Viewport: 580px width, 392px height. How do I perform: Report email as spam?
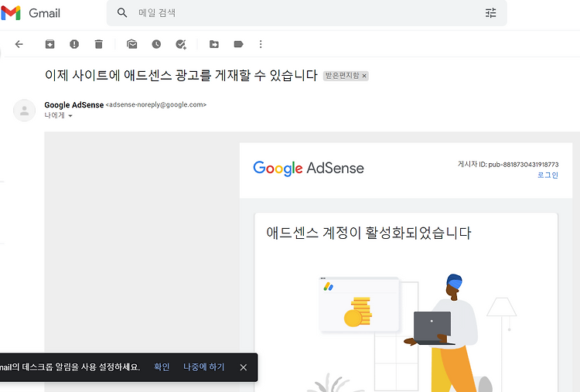pyautogui.click(x=74, y=44)
